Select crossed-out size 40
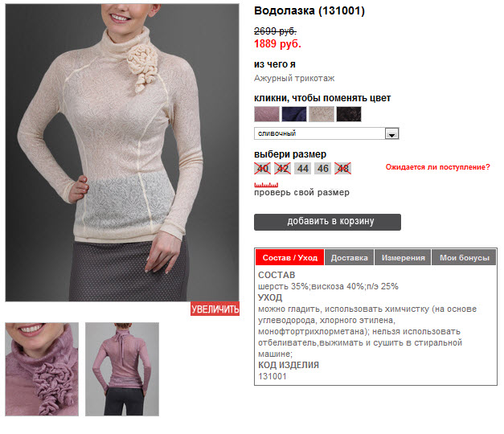This screenshot has width=504, height=434. (x=263, y=169)
